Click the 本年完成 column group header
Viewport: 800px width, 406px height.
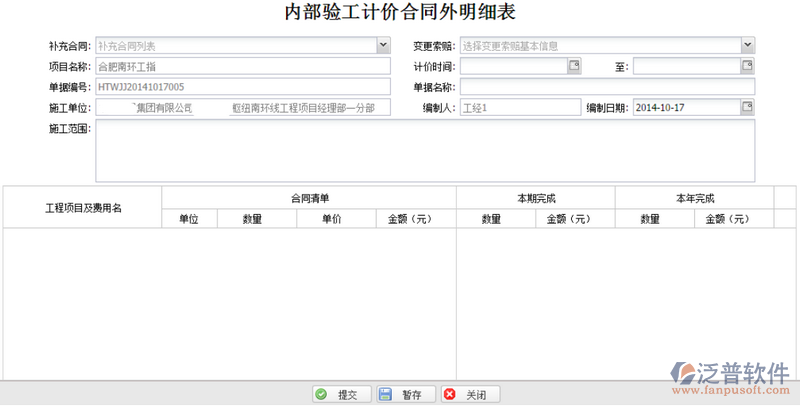click(694, 198)
